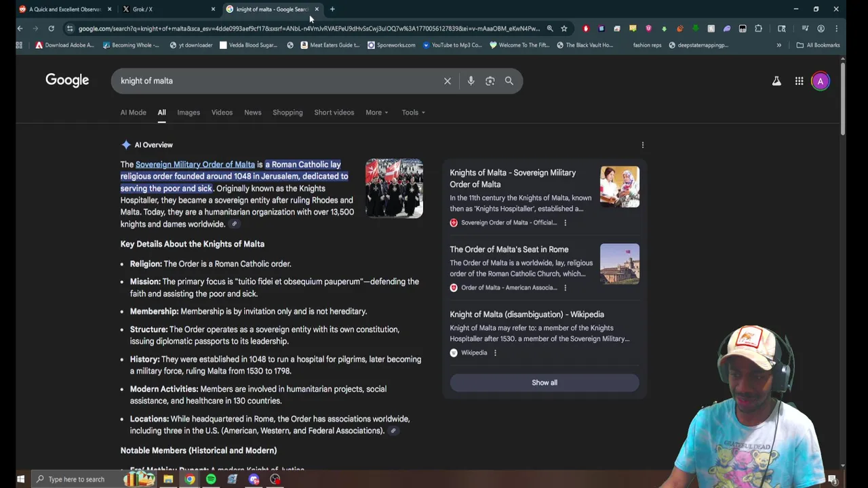Open the bookmarks apps grid icon
Viewport: 868px width, 488px height.
click(19, 45)
